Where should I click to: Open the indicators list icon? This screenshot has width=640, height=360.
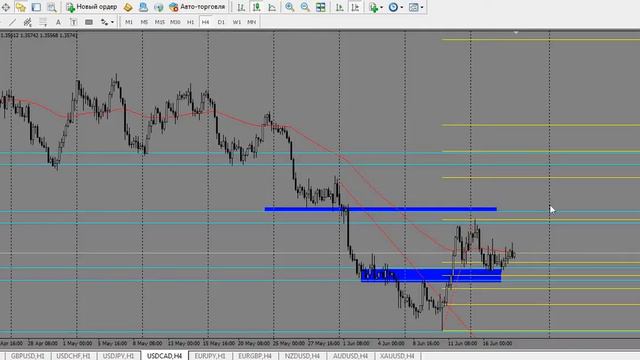pyautogui.click(x=373, y=7)
